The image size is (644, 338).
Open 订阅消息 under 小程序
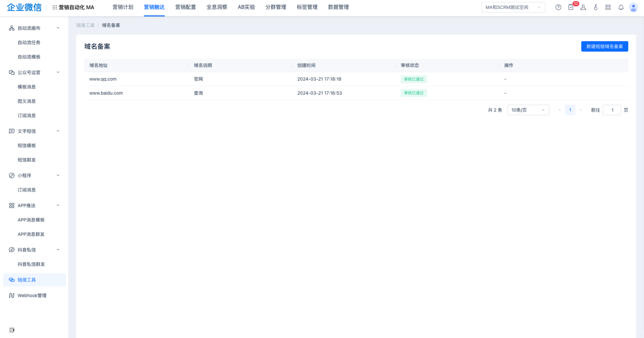[27, 190]
